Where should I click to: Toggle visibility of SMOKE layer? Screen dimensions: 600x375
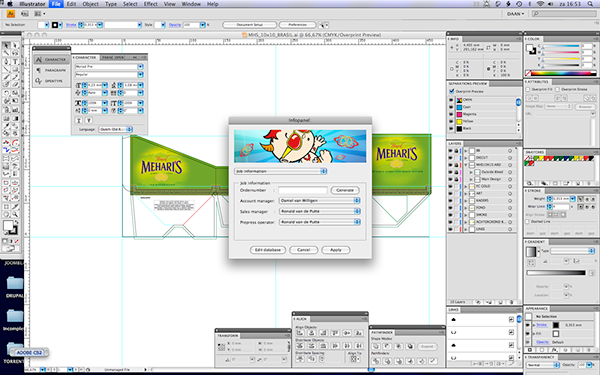[451, 215]
